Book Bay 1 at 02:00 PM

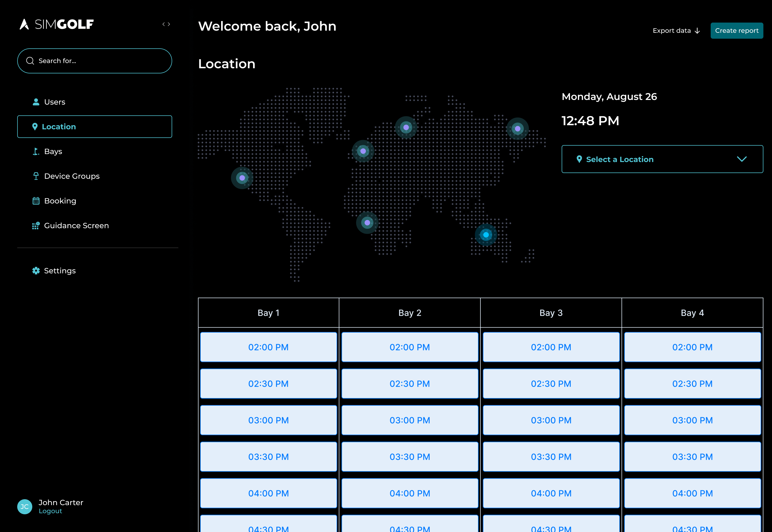268,347
